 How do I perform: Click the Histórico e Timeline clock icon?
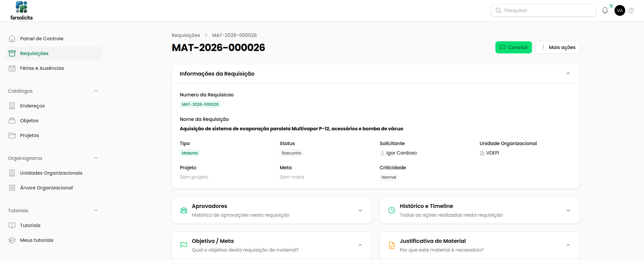[392, 210]
